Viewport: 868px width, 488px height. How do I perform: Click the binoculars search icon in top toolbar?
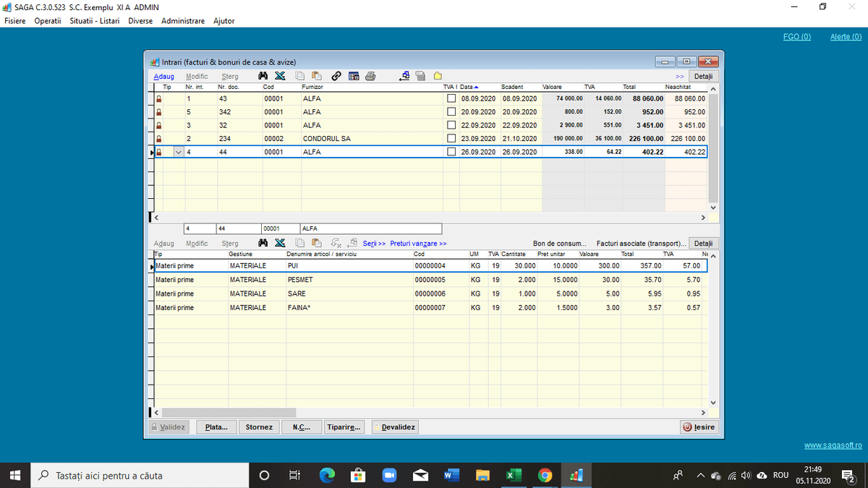pos(264,76)
